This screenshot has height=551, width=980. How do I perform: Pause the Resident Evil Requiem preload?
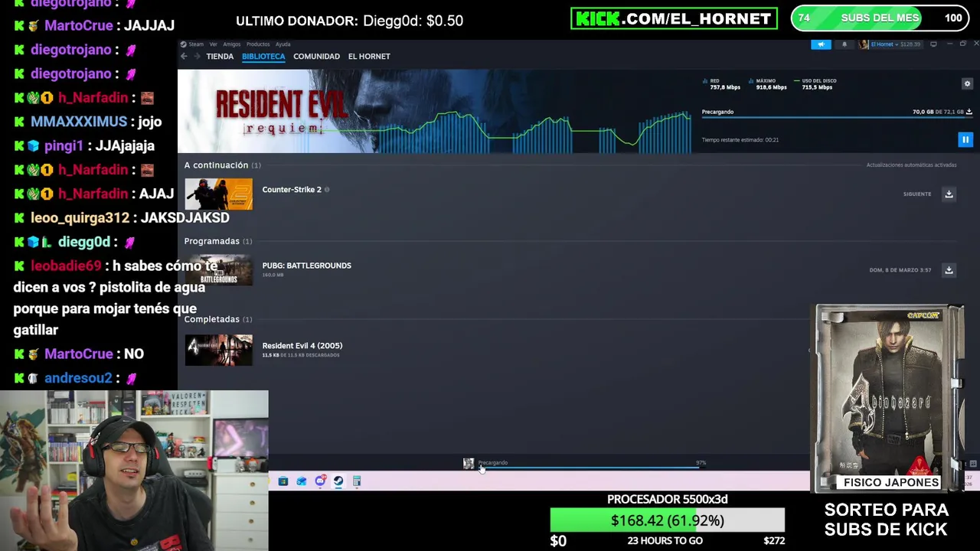pyautogui.click(x=965, y=139)
